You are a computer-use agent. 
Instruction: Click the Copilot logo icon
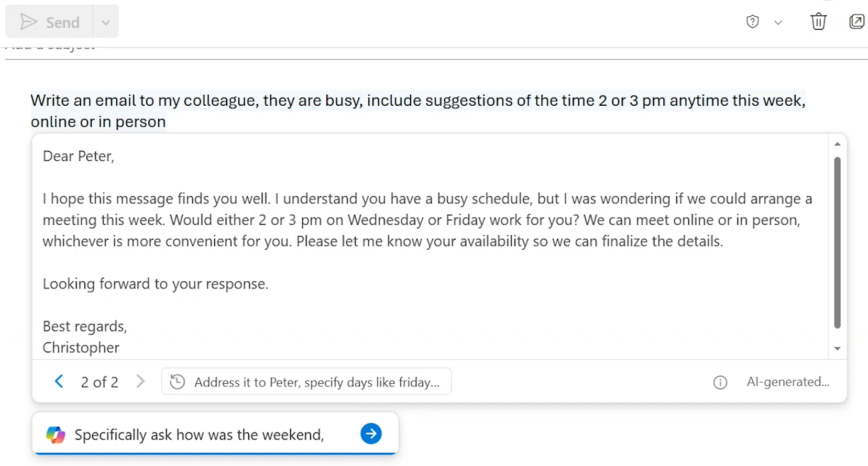pyautogui.click(x=56, y=435)
